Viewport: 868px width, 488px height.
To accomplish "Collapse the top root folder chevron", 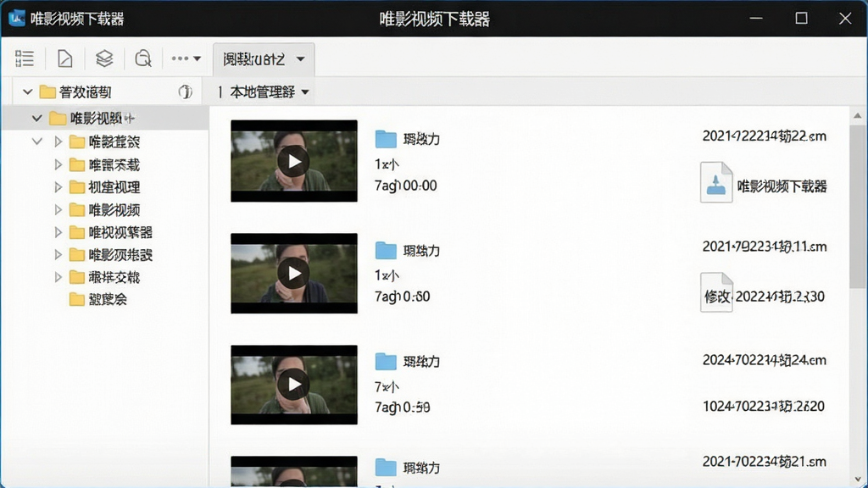I will (27, 91).
